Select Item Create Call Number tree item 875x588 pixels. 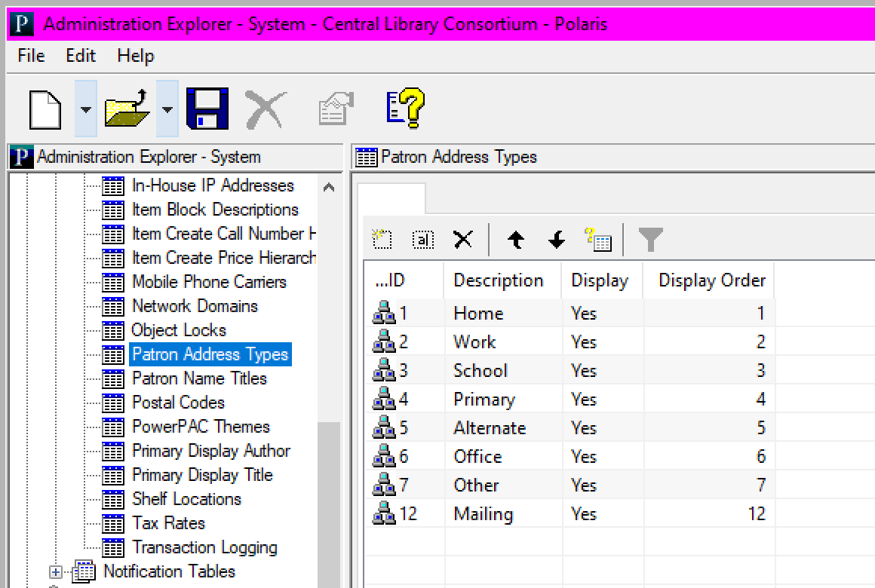tap(224, 234)
